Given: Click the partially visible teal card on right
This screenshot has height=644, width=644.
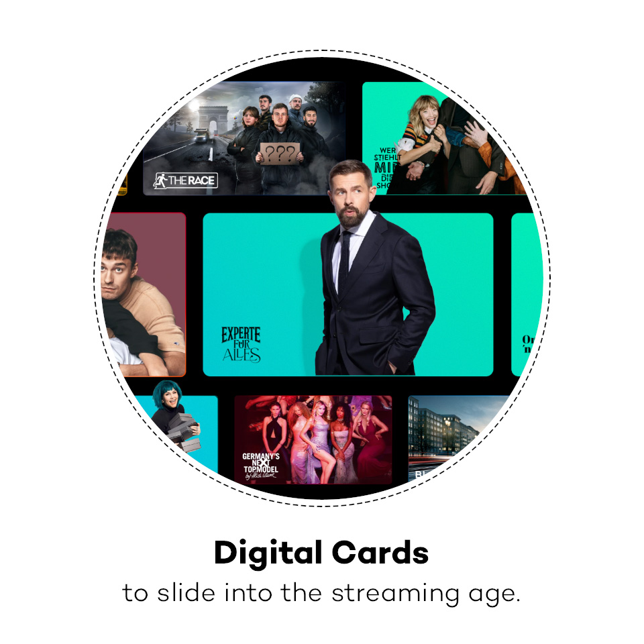Looking at the screenshot, I should click(527, 294).
